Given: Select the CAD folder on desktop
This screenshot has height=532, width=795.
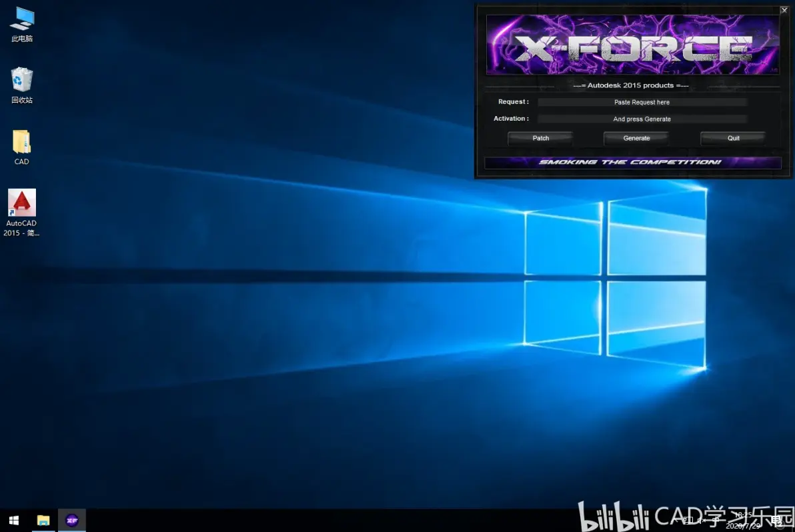Looking at the screenshot, I should point(22,147).
